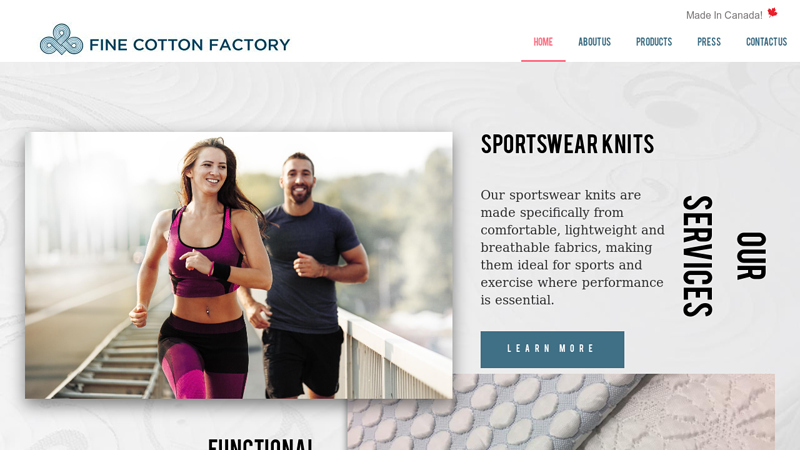800x450 pixels.
Task: Open the Products menu
Action: point(654,42)
